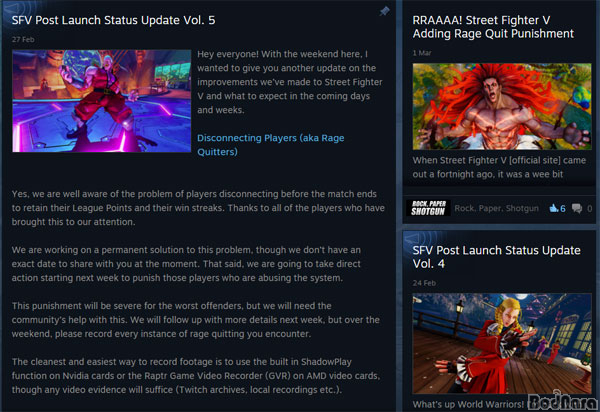Click the 27 Feb post date
Viewport: 600px width, 412px height.
[23, 39]
